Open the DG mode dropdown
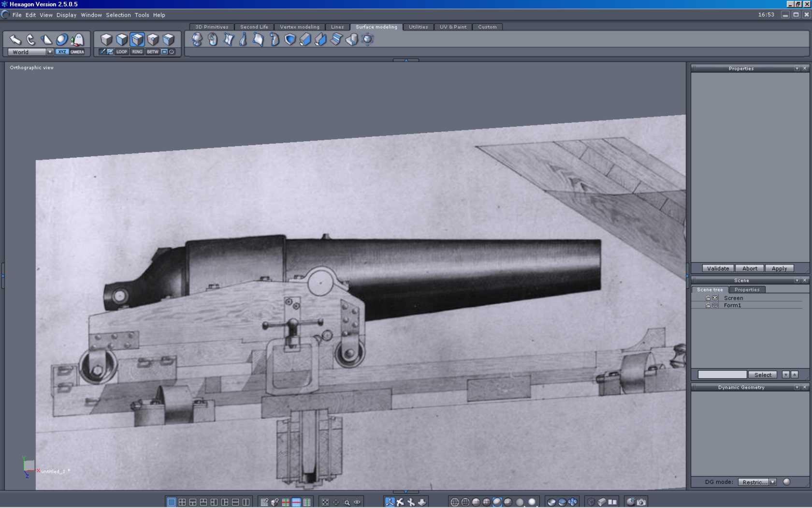 772,482
